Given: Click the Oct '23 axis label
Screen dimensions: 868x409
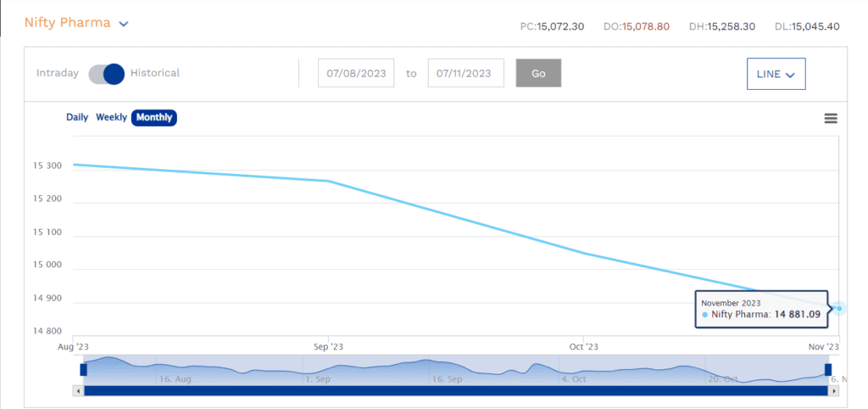Looking at the screenshot, I should (584, 346).
